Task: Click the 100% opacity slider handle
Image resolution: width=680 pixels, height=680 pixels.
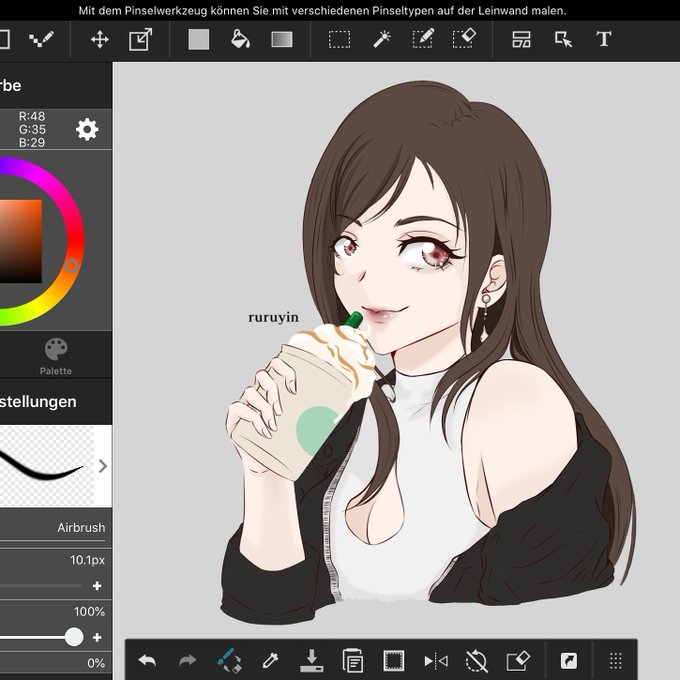Action: 74,637
